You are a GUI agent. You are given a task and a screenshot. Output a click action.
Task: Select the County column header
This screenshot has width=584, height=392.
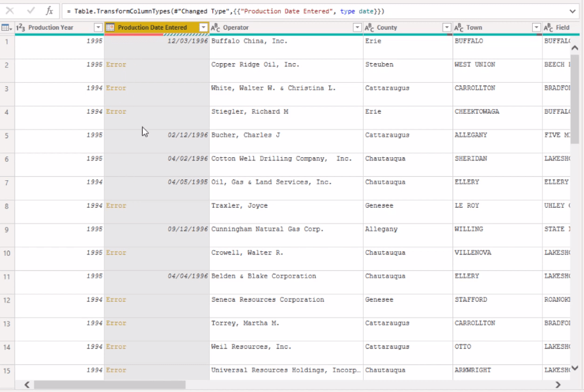408,28
